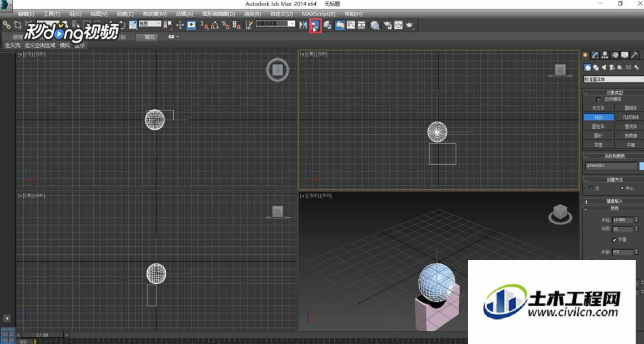Open the 修改器(M) menu
The height and width of the screenshot is (344, 644).
tap(154, 14)
